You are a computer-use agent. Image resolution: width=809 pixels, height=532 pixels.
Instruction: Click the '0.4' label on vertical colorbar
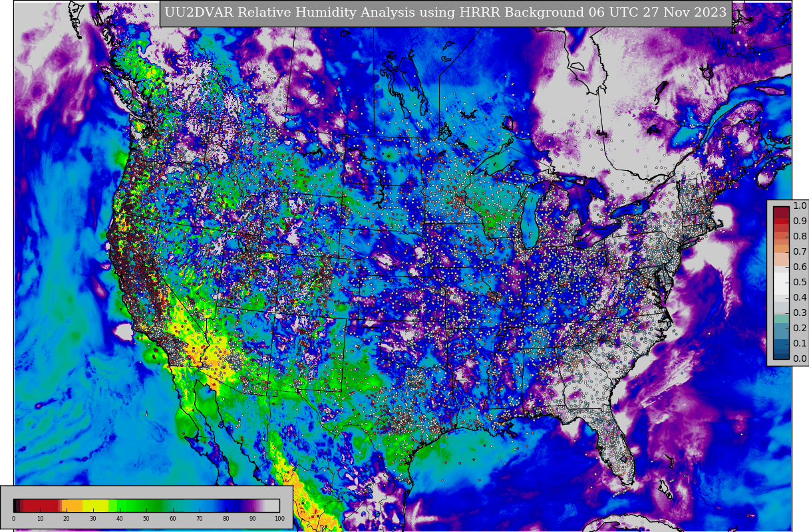click(x=799, y=297)
